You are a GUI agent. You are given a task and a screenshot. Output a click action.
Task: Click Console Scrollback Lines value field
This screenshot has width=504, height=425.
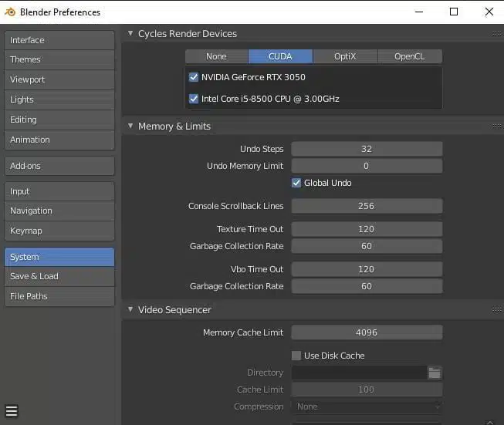coord(367,206)
